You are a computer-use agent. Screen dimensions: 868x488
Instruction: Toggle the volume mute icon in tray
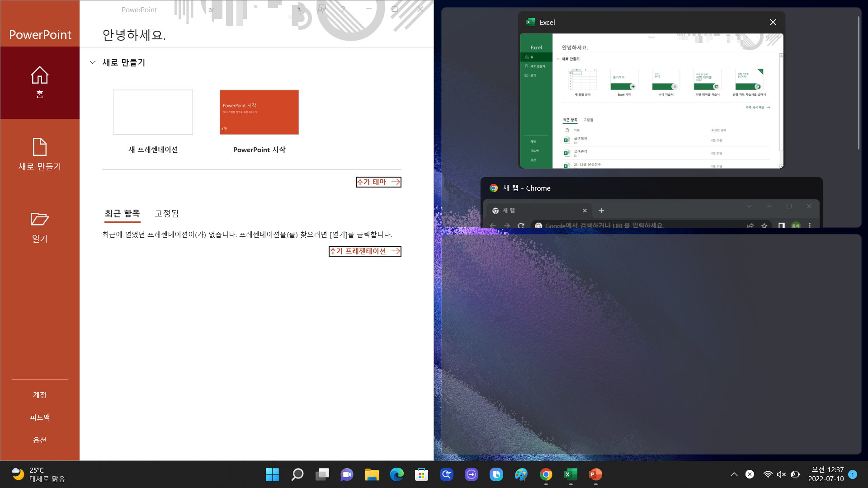[x=781, y=474]
